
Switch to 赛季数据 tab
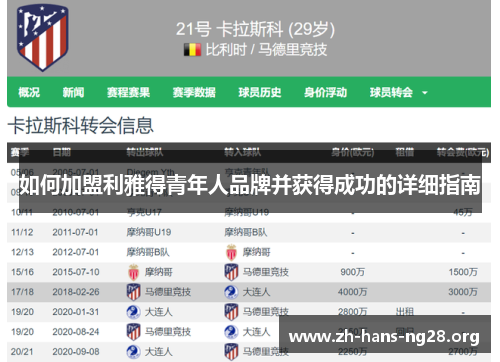[x=194, y=92]
